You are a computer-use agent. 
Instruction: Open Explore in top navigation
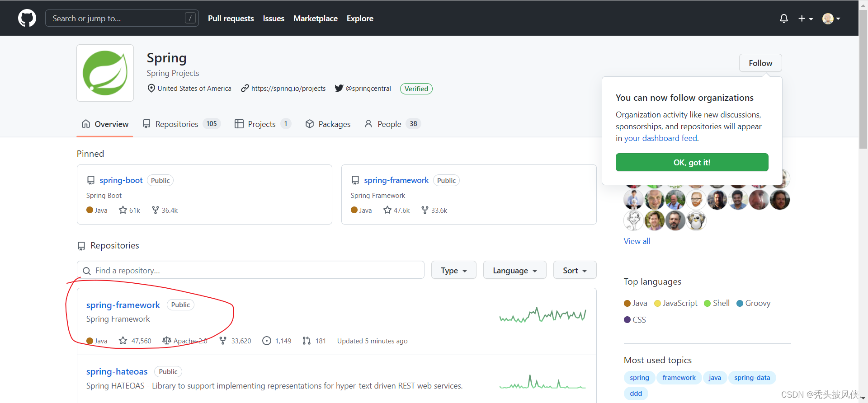tap(360, 19)
